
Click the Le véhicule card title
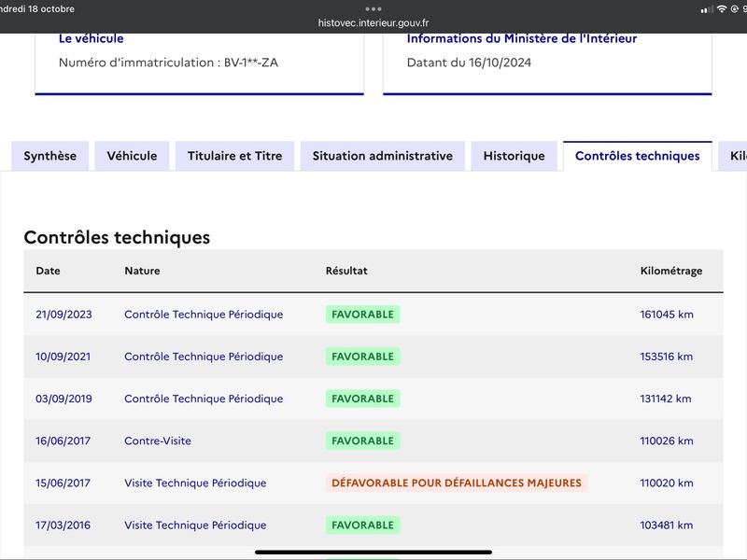91,38
